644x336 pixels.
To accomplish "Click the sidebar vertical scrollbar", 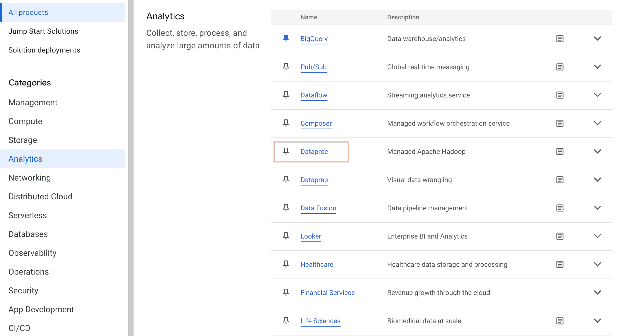I will 131,168.
